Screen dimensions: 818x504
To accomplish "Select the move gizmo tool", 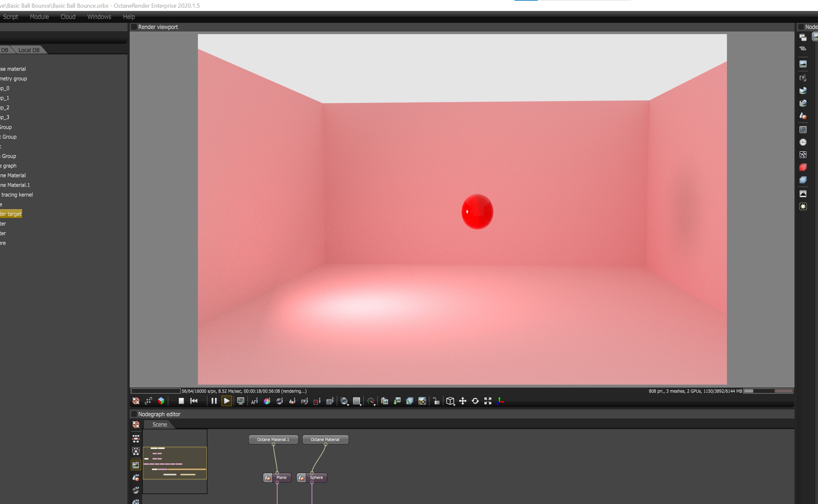I will [463, 401].
